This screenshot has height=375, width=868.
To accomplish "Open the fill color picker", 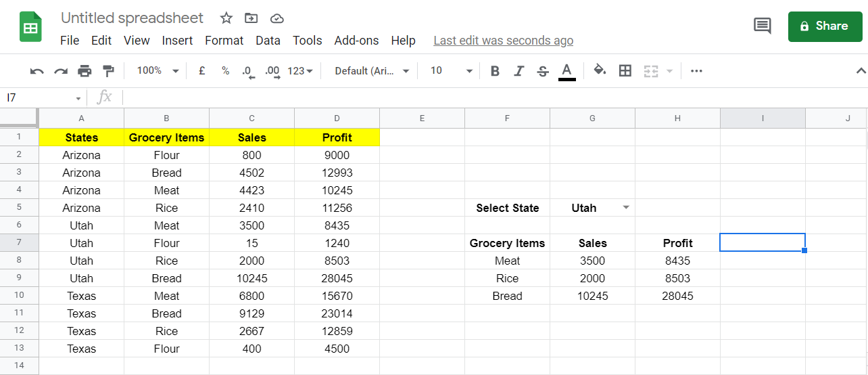I will (600, 70).
